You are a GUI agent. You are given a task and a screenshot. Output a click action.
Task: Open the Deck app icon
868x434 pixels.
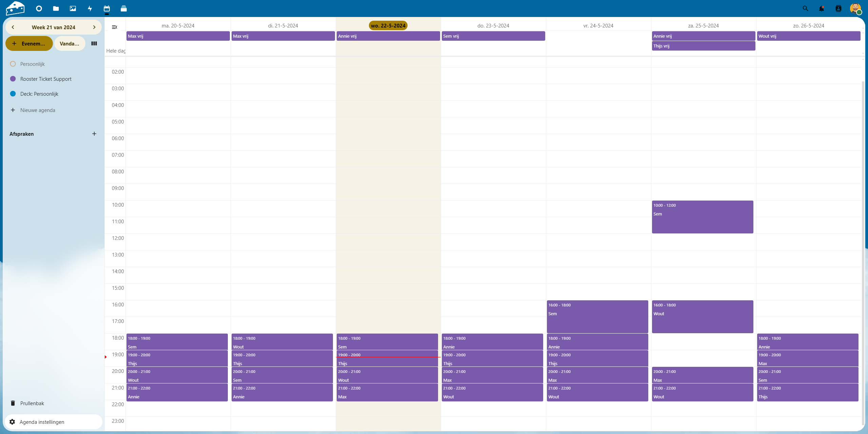pos(124,8)
